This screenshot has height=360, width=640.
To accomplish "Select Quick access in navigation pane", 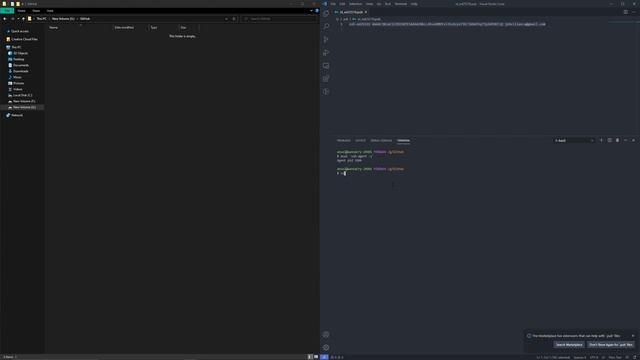I will [x=20, y=31].
